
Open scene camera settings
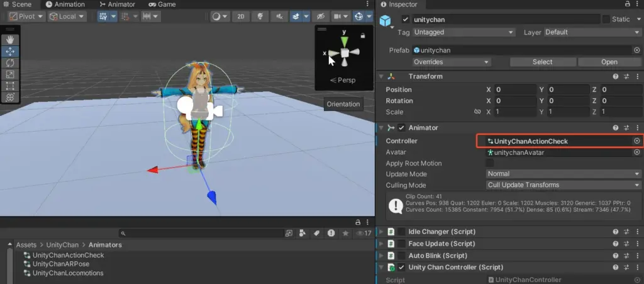[338, 16]
